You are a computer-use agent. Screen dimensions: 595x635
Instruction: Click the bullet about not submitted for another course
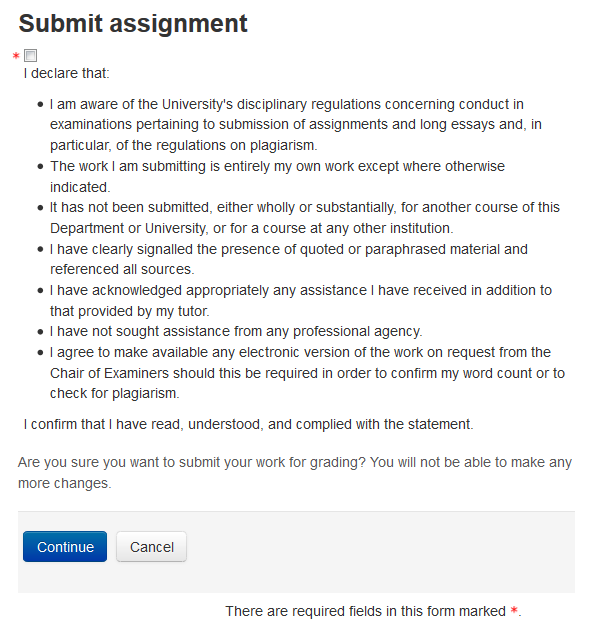point(305,217)
